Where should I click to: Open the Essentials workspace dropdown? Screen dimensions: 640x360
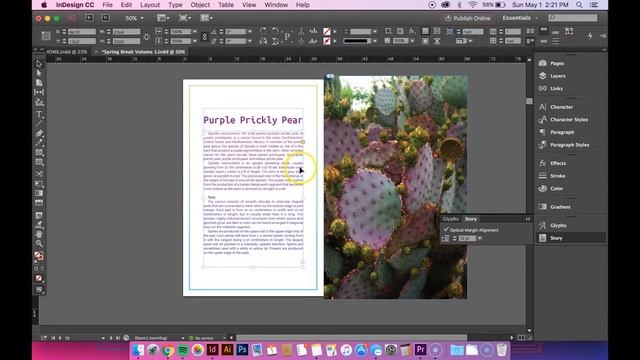(520, 18)
